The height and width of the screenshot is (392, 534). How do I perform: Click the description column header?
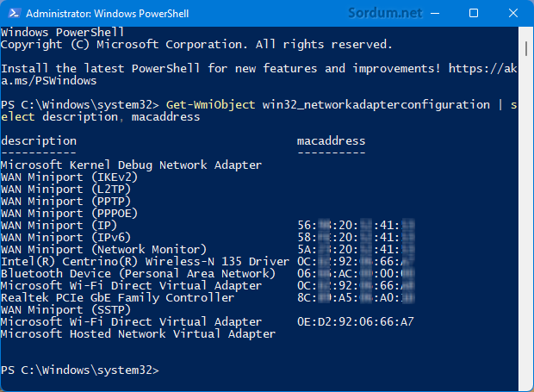pyautogui.click(x=39, y=140)
